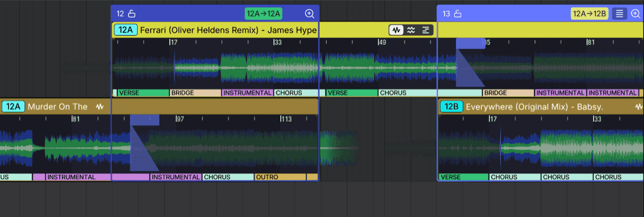Click the 12B key badge on the Everywhere track
Screen dimensions: 644x217
(x=451, y=106)
